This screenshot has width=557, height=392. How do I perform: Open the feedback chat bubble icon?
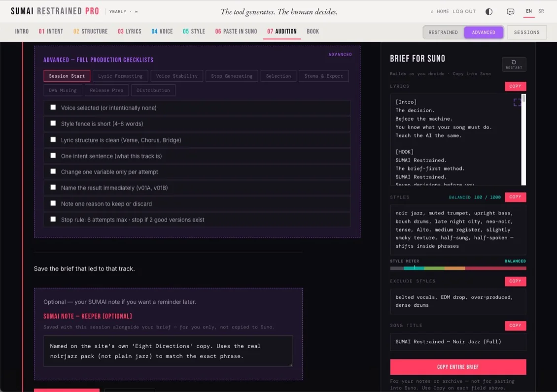[x=511, y=12]
